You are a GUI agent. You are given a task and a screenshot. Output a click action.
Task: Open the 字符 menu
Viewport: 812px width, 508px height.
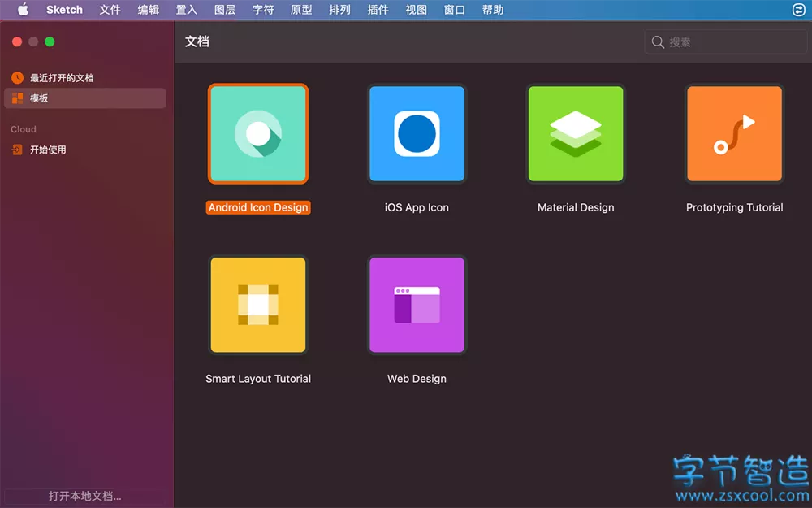[263, 9]
